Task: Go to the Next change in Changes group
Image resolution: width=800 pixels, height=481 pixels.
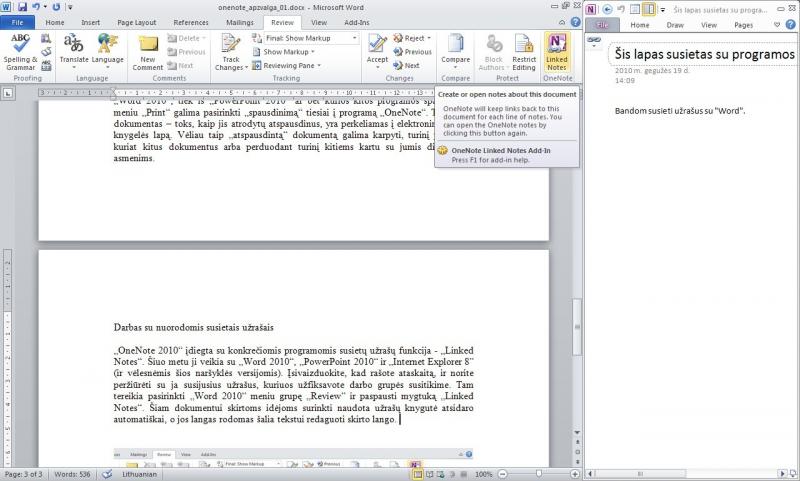Action: click(x=407, y=65)
